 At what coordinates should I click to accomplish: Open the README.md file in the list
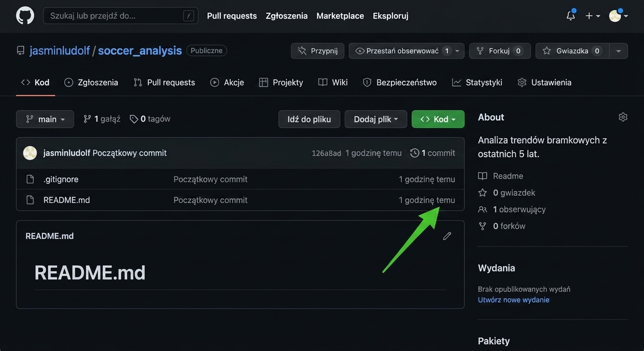[x=67, y=200]
